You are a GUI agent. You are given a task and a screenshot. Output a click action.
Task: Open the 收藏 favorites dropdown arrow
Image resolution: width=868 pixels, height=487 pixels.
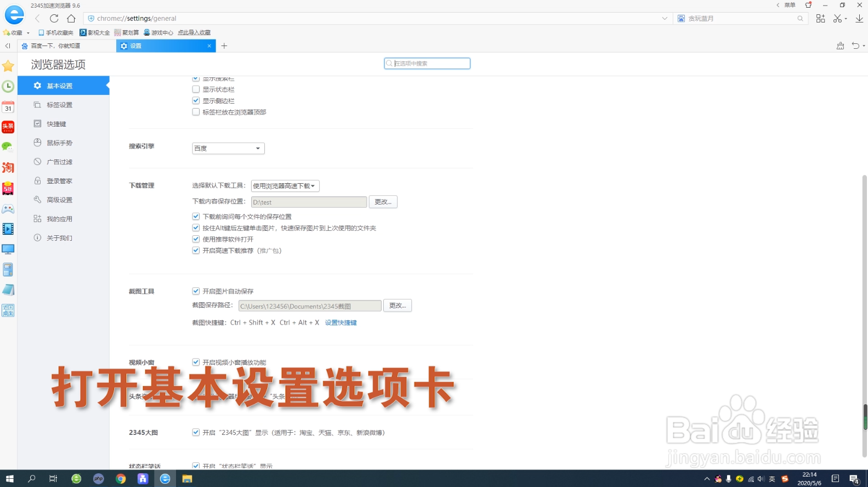[28, 33]
